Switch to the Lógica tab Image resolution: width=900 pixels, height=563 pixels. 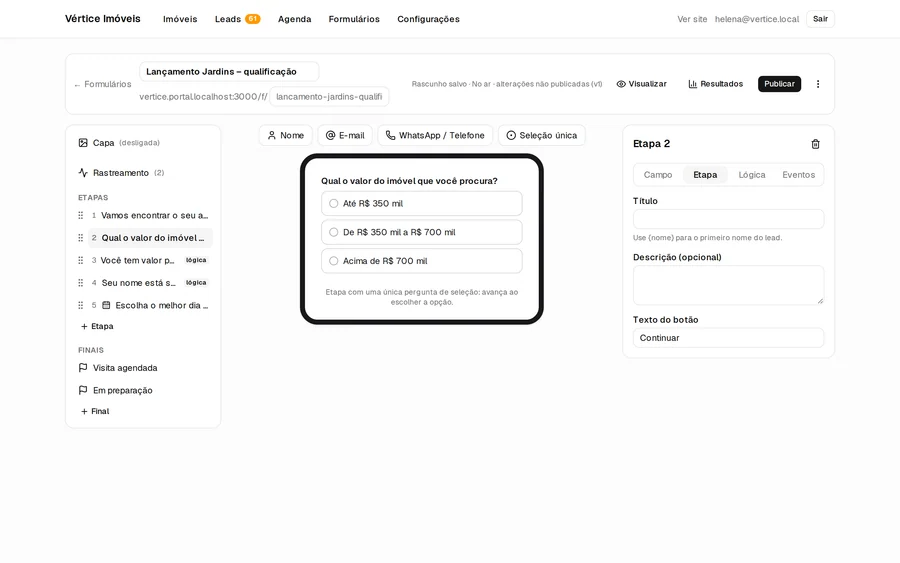coord(752,175)
